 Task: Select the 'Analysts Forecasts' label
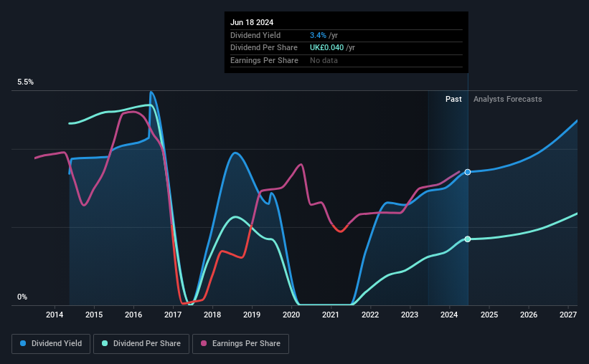(507, 99)
